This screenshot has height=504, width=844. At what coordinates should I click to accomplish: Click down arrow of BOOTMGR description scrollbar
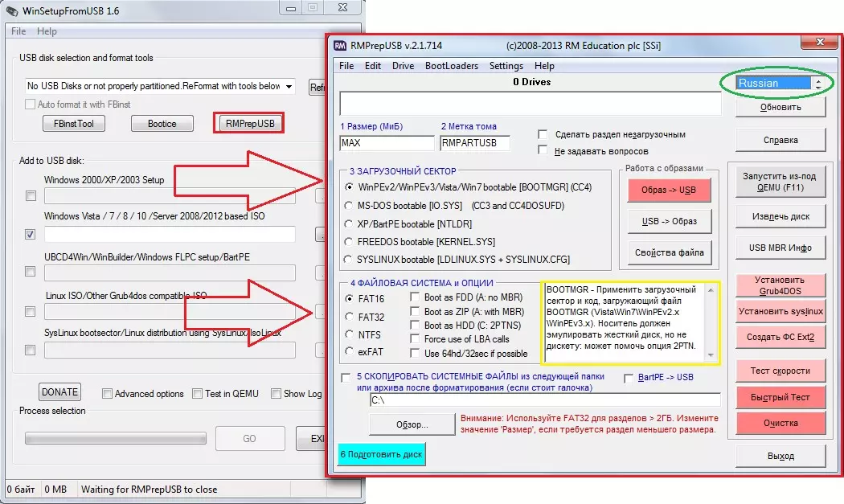click(711, 355)
